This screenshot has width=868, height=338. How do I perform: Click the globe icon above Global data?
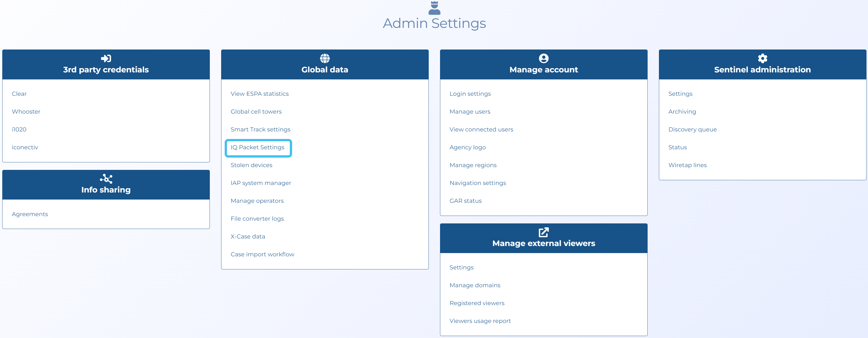coord(325,58)
